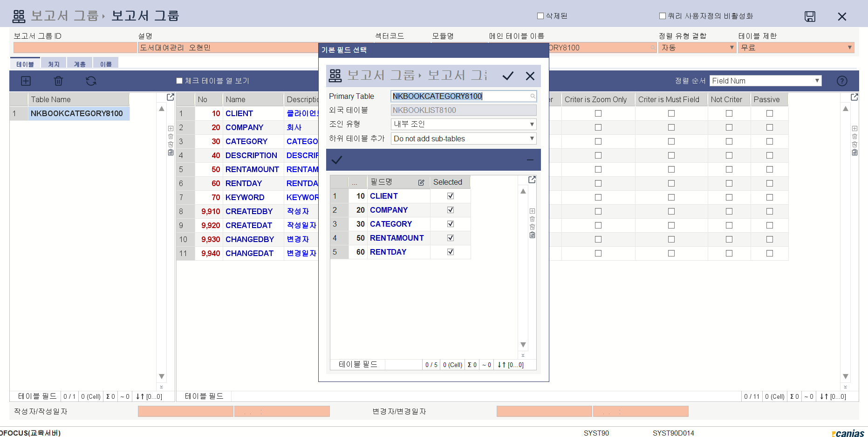Check the 쿼리 사용자정의 비활성화 checkbox
Screen dimensions: 868x437
[663, 16]
